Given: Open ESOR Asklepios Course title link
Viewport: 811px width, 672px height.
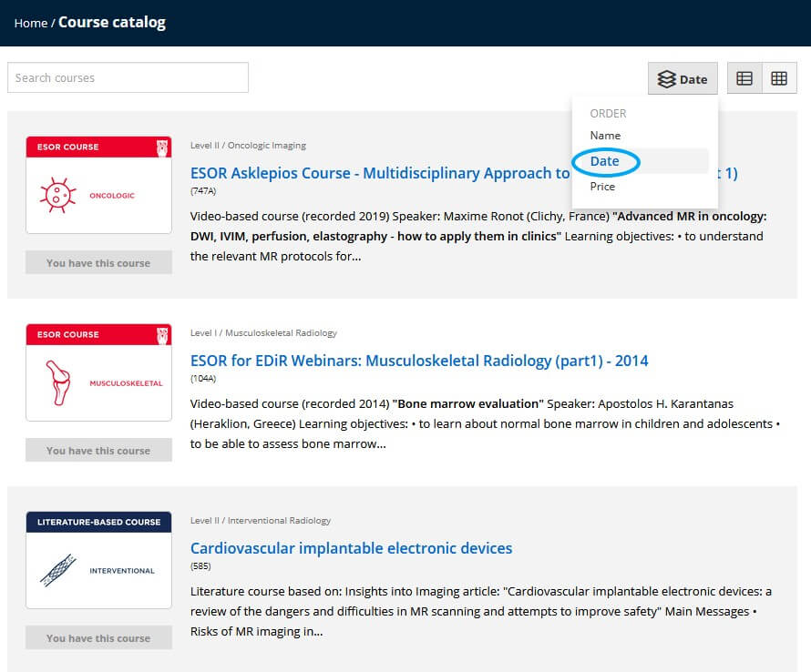Looking at the screenshot, I should (380, 173).
